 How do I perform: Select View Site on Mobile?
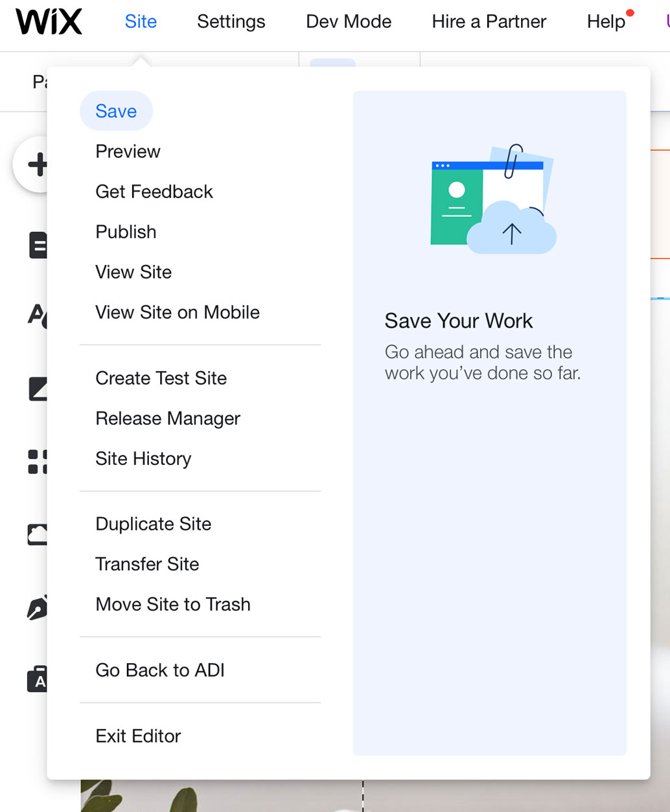(x=178, y=312)
